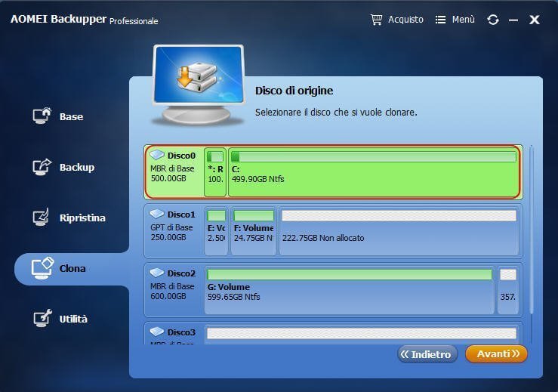
Task: Click 'Selezionare il disco che si vuole clonare.'
Action: click(336, 112)
